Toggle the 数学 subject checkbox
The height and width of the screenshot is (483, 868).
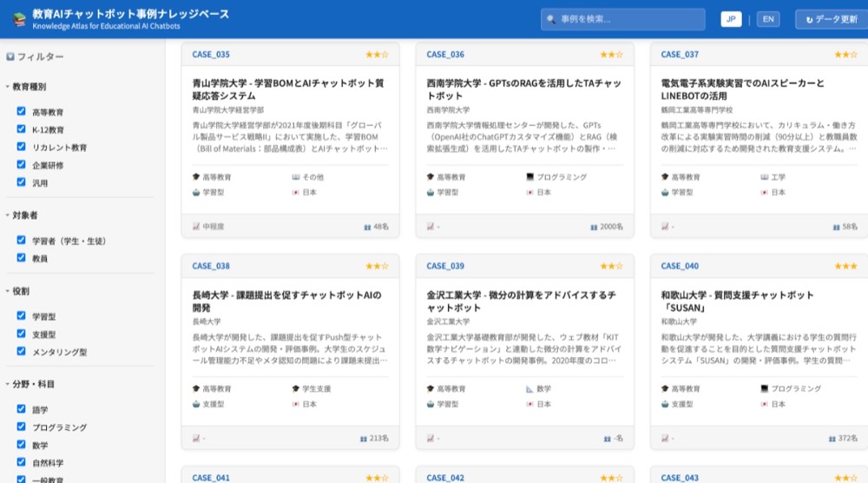click(x=21, y=444)
